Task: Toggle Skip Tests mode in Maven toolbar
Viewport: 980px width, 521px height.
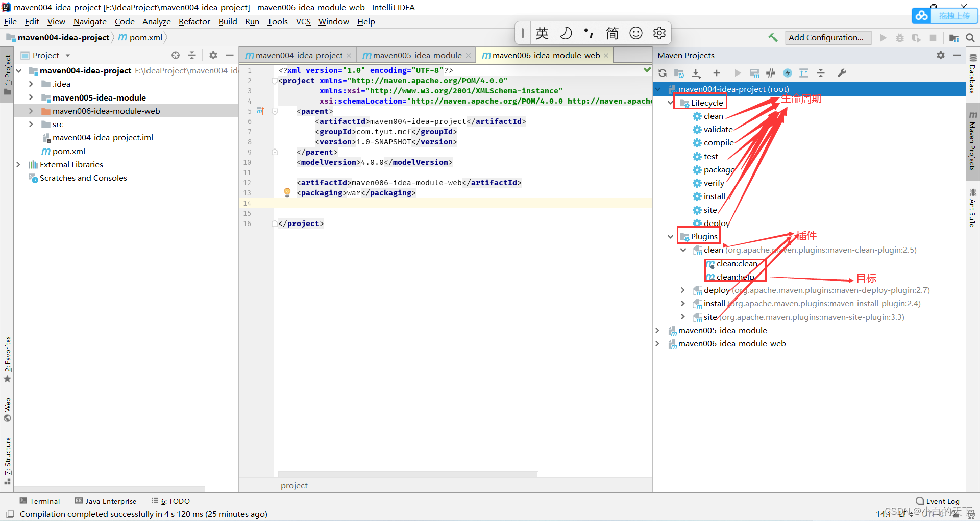Action: pos(788,73)
